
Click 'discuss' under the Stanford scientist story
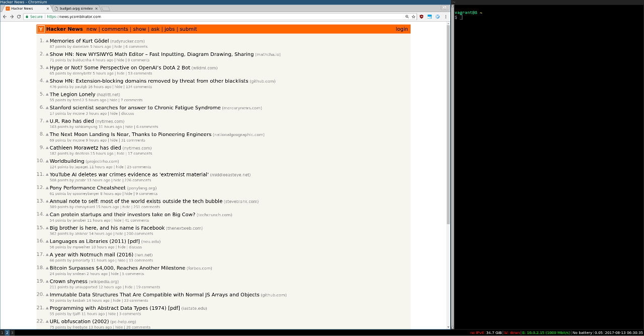pyautogui.click(x=127, y=113)
